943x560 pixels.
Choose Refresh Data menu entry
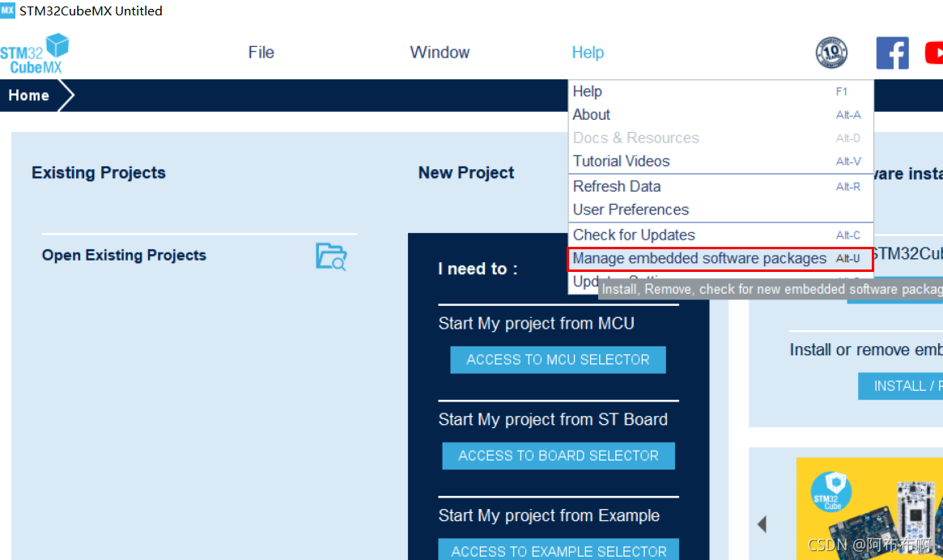coord(720,186)
